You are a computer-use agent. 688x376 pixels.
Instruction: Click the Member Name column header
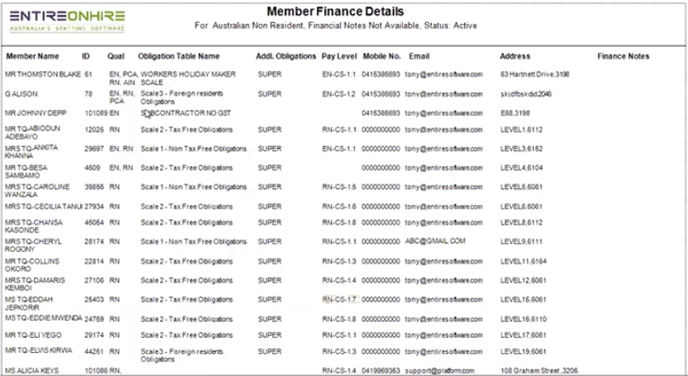coord(32,56)
